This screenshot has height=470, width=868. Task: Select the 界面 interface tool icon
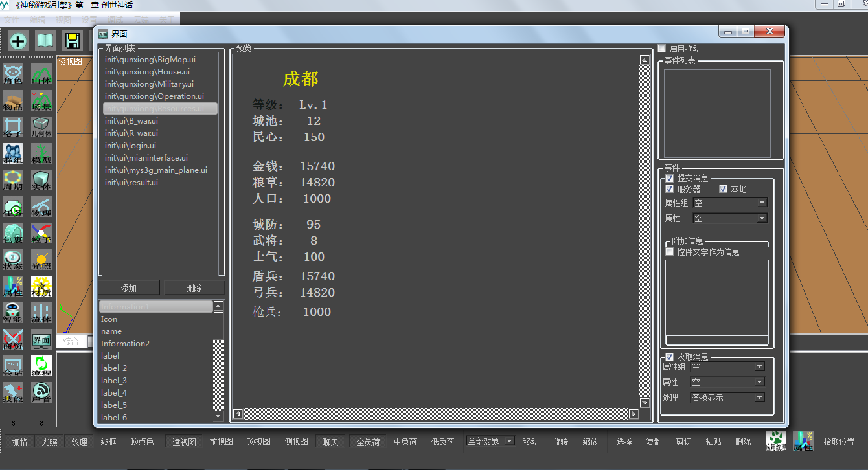pyautogui.click(x=41, y=339)
